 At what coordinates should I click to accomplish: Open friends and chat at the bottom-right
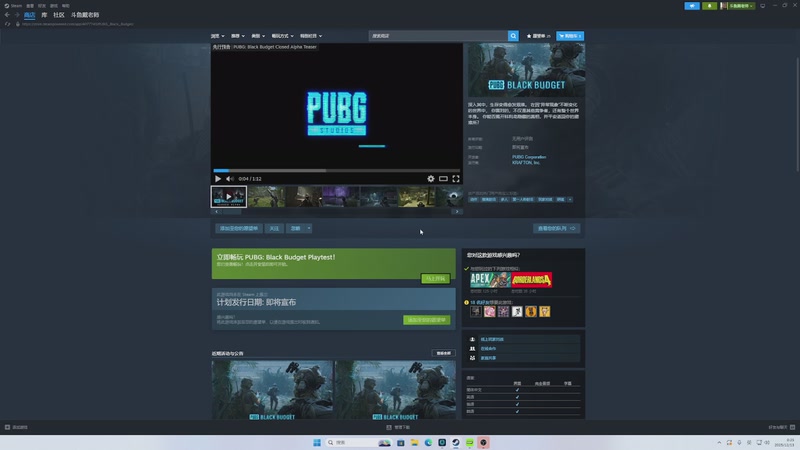[x=782, y=427]
